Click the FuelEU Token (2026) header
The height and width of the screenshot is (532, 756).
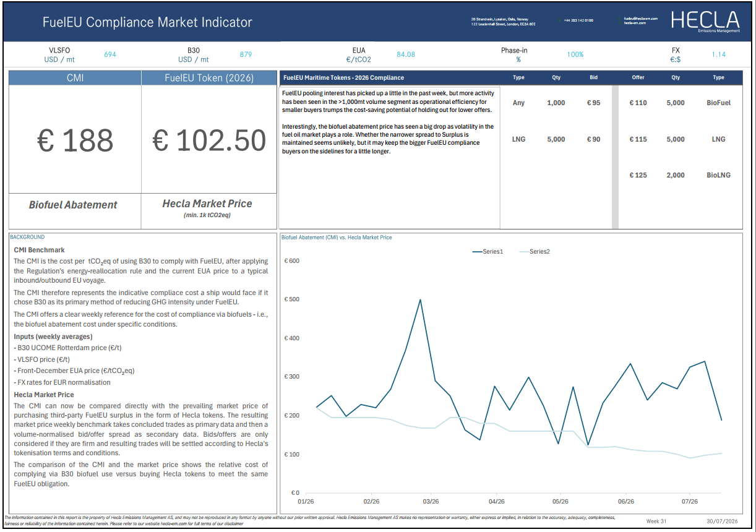point(209,78)
